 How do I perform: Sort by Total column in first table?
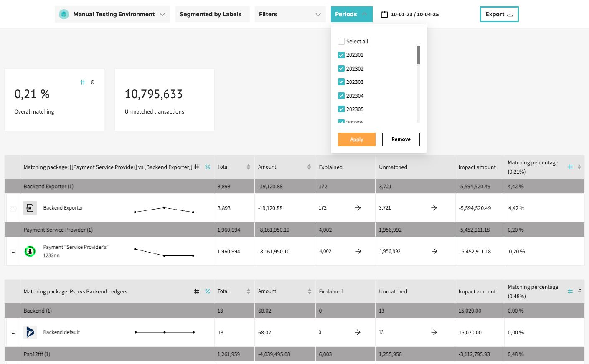[x=248, y=167]
